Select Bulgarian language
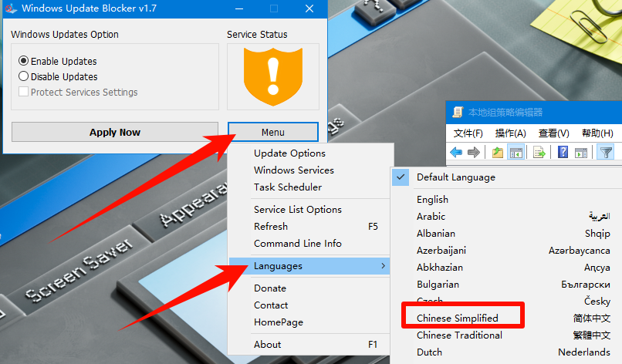The width and height of the screenshot is (622, 364). (507, 285)
